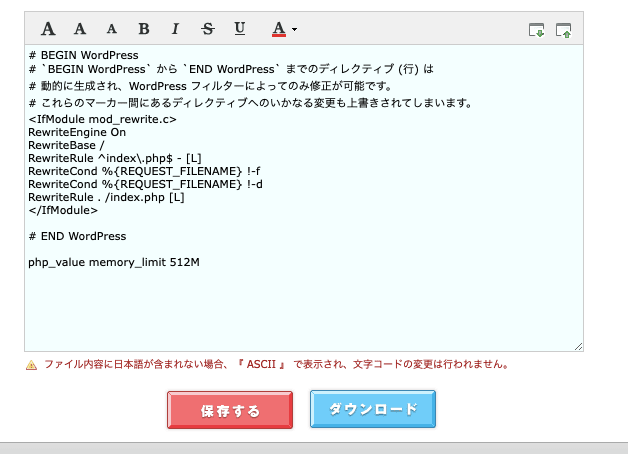
Task: Click the '# BEGIN WordPress' line
Action: pyautogui.click(x=83, y=55)
